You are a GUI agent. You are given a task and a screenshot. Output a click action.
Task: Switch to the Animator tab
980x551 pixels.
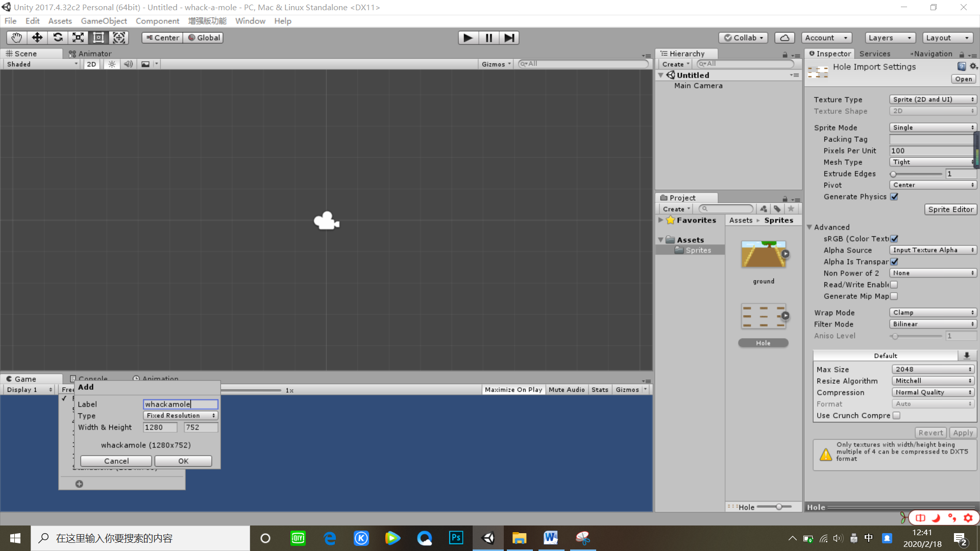[91, 54]
